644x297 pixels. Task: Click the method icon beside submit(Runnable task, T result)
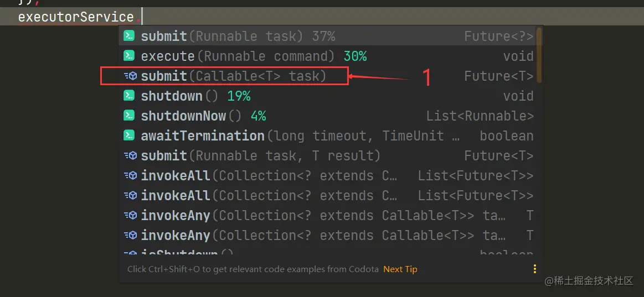click(130, 155)
